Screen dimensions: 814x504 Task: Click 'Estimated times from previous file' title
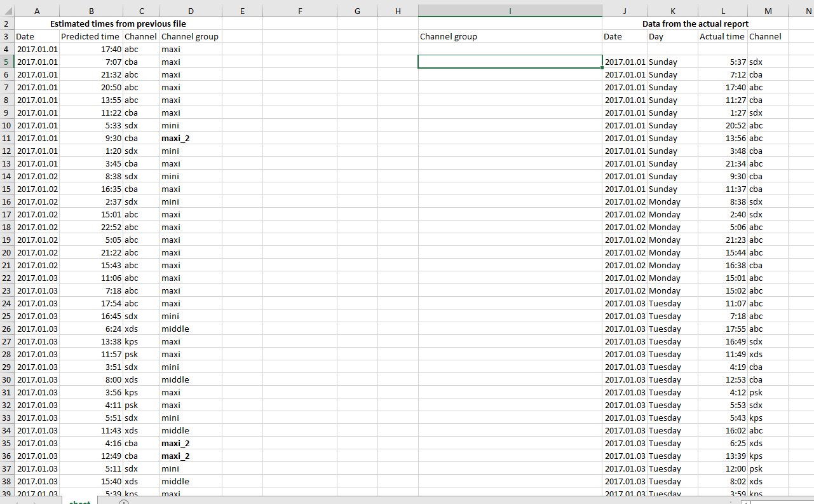[118, 24]
